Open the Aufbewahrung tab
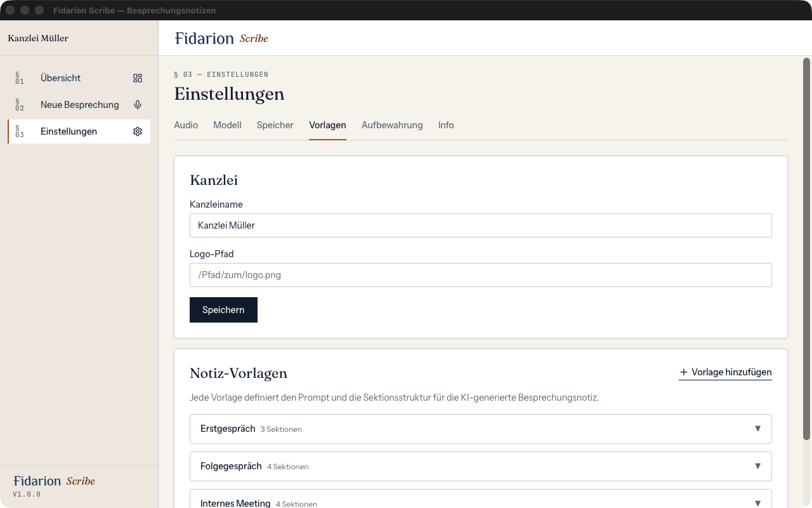The image size is (812, 508). coord(392,125)
